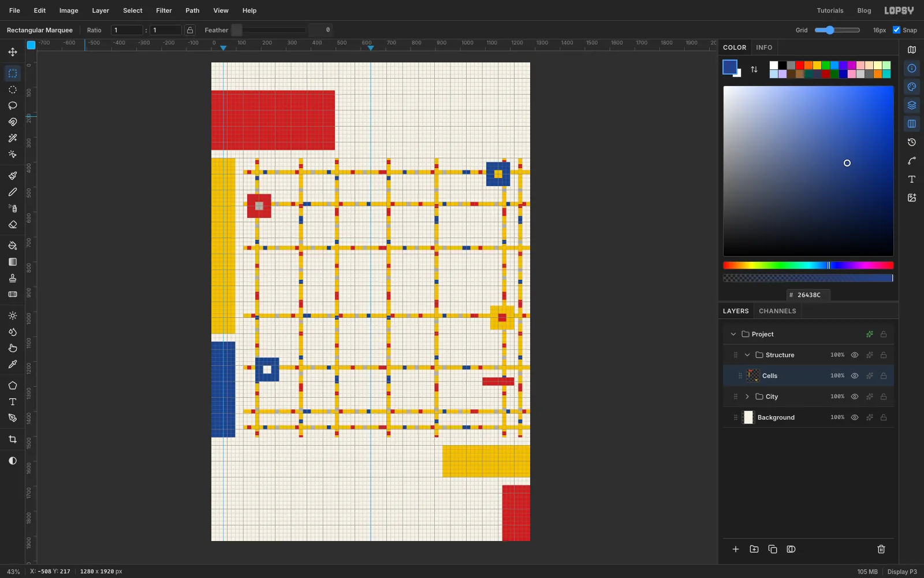The height and width of the screenshot is (578, 924).
Task: Click the foreground color swatch
Action: coord(730,67)
